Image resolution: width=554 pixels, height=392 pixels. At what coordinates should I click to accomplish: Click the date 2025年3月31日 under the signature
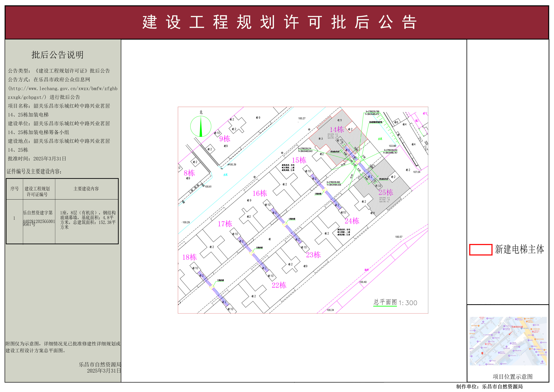point(104,371)
